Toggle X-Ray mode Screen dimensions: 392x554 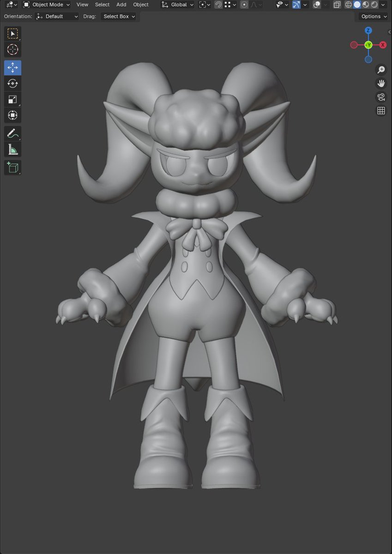coord(337,5)
